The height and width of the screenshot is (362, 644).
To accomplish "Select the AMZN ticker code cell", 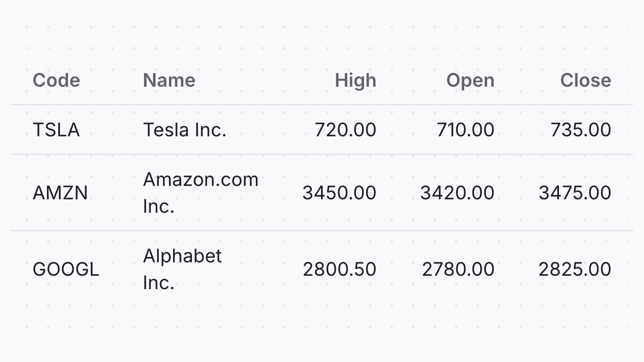I will (60, 193).
